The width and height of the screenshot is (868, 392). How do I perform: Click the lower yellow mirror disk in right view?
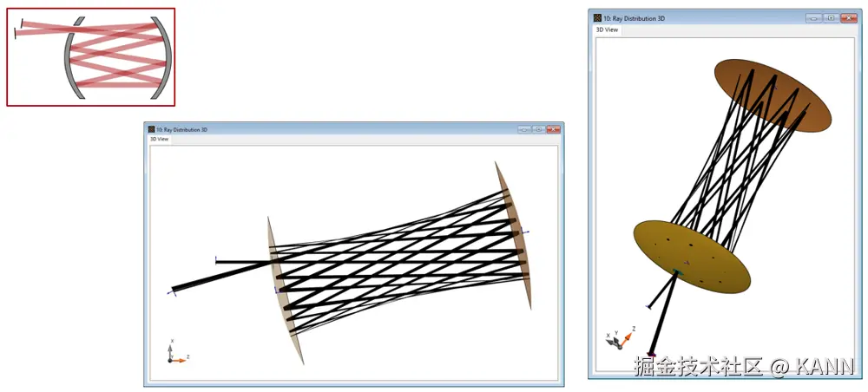pyautogui.click(x=692, y=257)
